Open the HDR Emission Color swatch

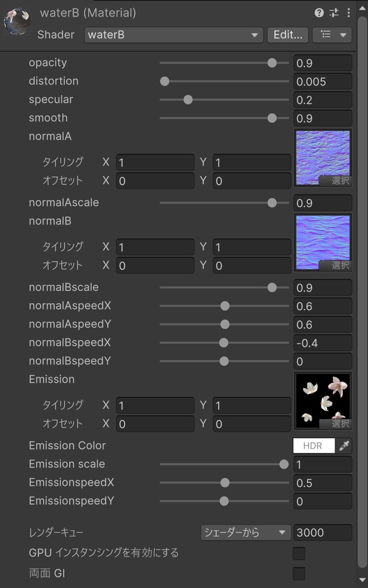313,446
